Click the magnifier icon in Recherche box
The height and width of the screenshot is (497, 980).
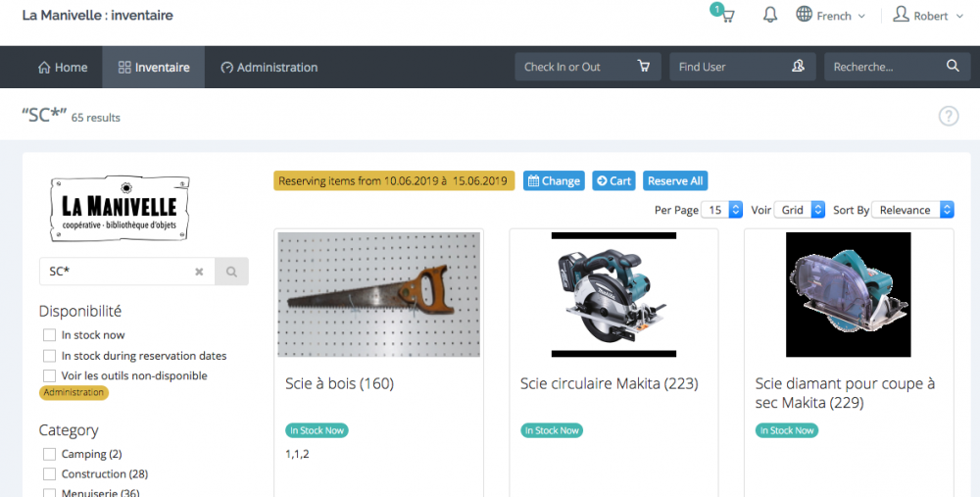coord(953,67)
